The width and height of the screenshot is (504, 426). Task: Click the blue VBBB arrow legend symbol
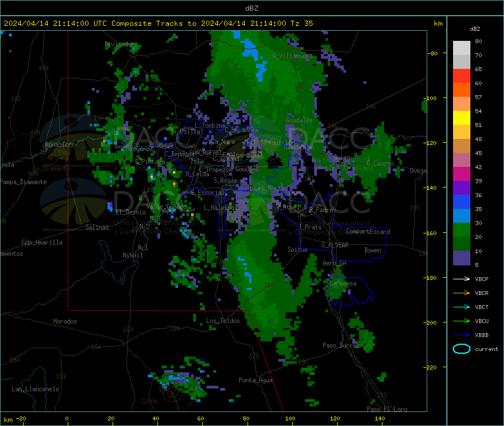coord(461,335)
